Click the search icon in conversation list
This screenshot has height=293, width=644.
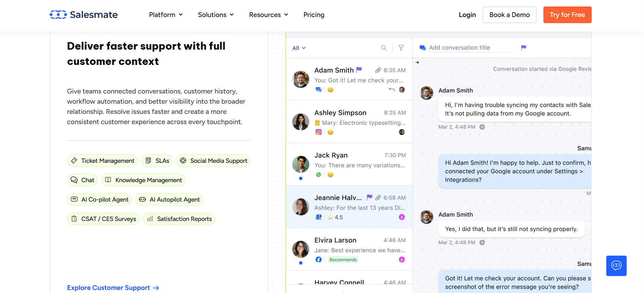(x=384, y=48)
